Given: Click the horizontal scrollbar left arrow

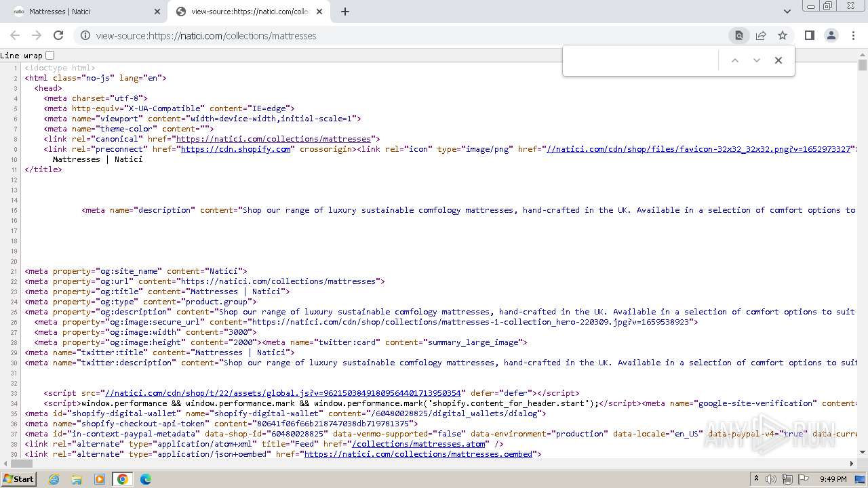Looking at the screenshot, I should tap(5, 464).
